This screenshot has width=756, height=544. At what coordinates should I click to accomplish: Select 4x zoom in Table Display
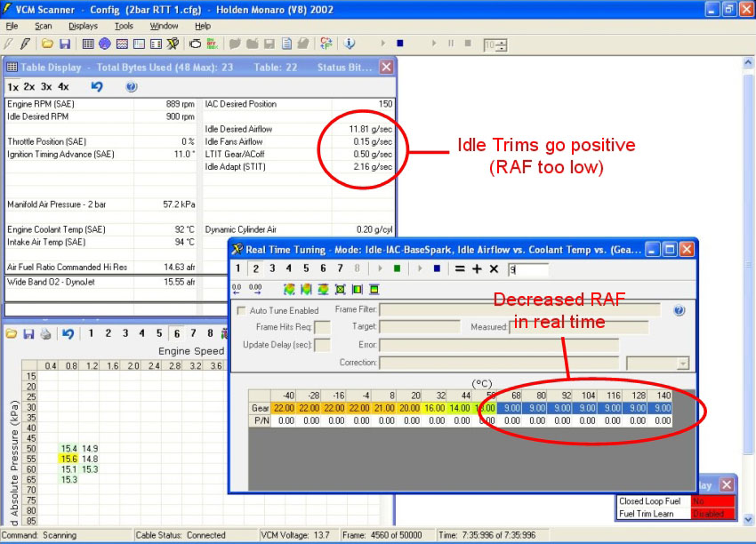point(63,87)
